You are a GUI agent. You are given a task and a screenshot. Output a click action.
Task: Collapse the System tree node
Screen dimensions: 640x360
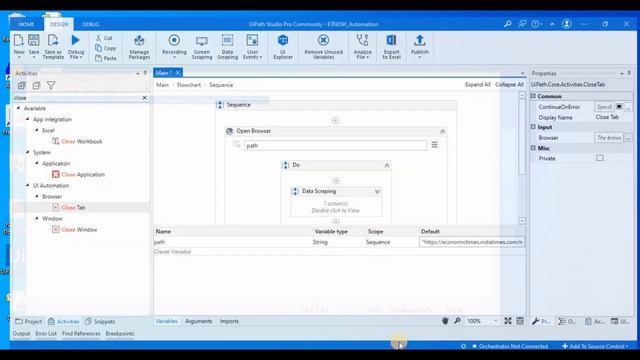coord(28,152)
